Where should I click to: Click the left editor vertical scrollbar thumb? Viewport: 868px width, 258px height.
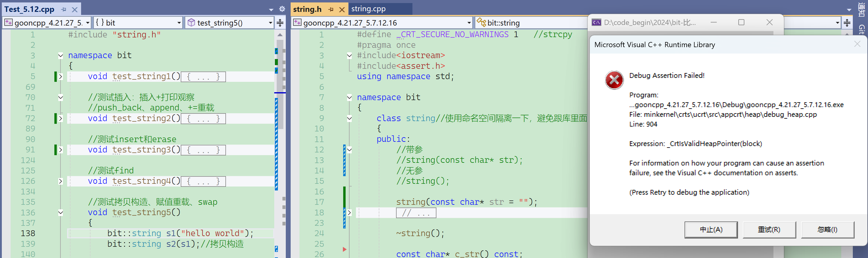pyautogui.click(x=280, y=84)
